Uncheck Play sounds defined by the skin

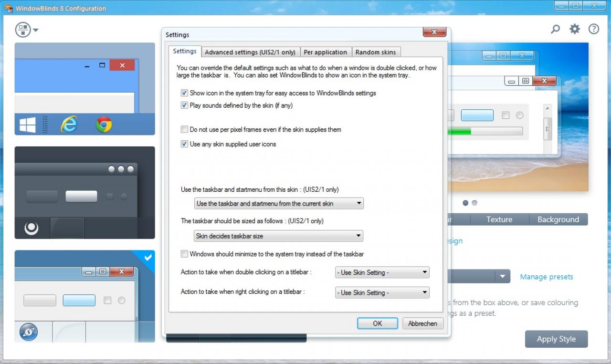pyautogui.click(x=184, y=105)
